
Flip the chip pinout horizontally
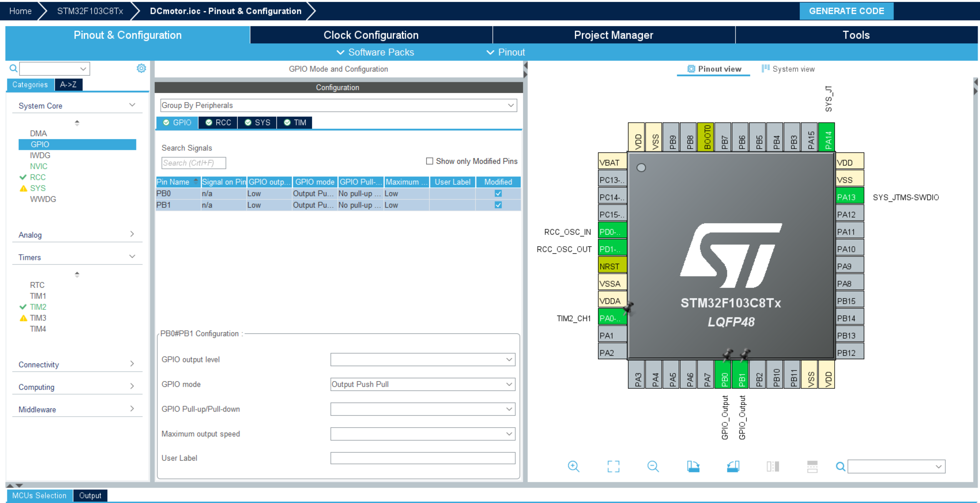click(772, 466)
